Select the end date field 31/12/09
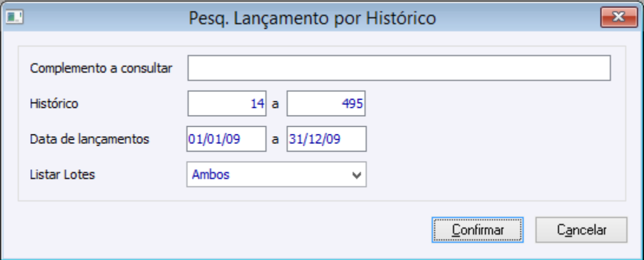Image resolution: width=644 pixels, height=260 pixels. tap(326, 140)
